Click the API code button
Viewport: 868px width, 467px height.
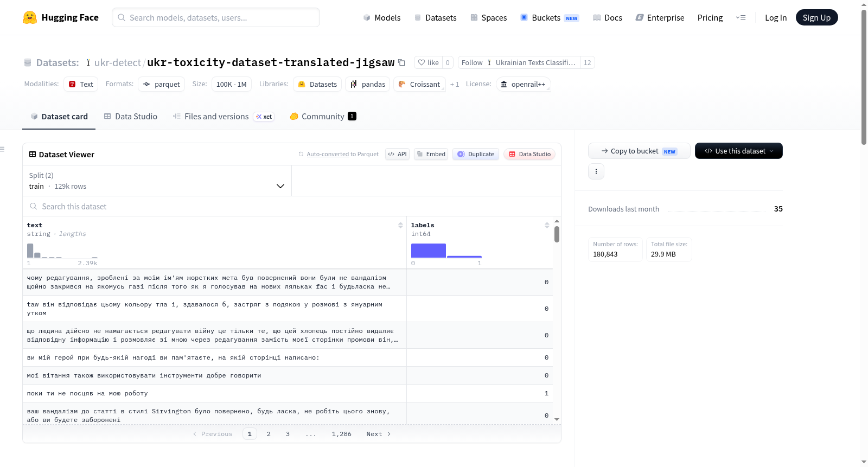[x=397, y=154]
